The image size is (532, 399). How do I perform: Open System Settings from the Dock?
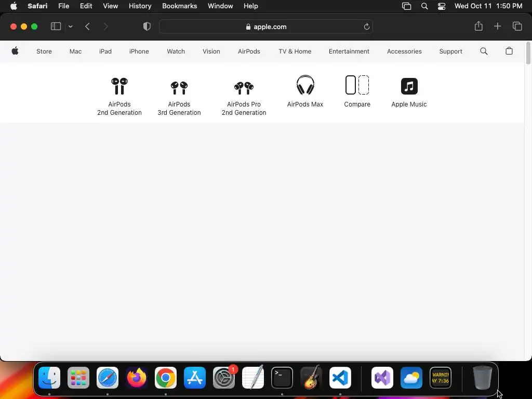(224, 378)
